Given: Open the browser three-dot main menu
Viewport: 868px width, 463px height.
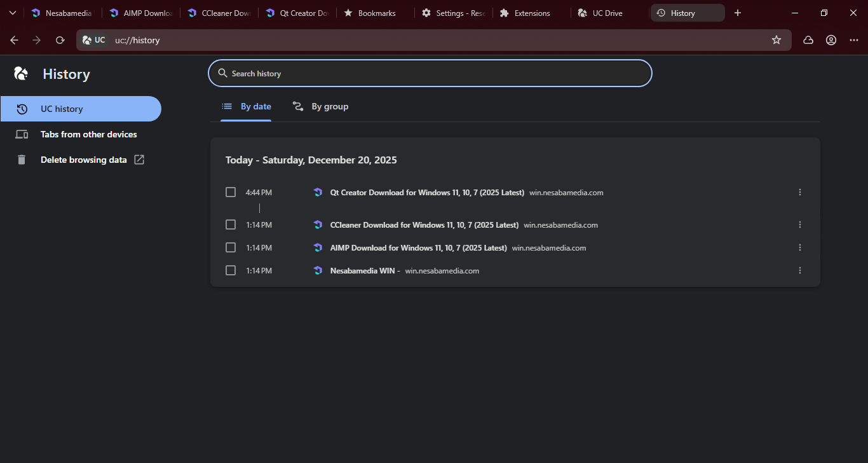Looking at the screenshot, I should tap(853, 40).
